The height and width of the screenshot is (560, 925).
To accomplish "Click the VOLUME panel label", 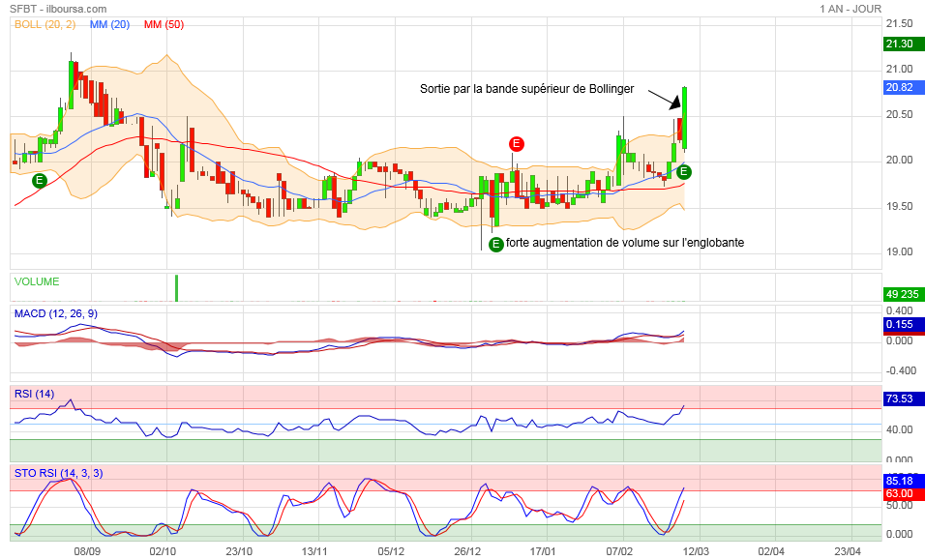I will coord(37,281).
